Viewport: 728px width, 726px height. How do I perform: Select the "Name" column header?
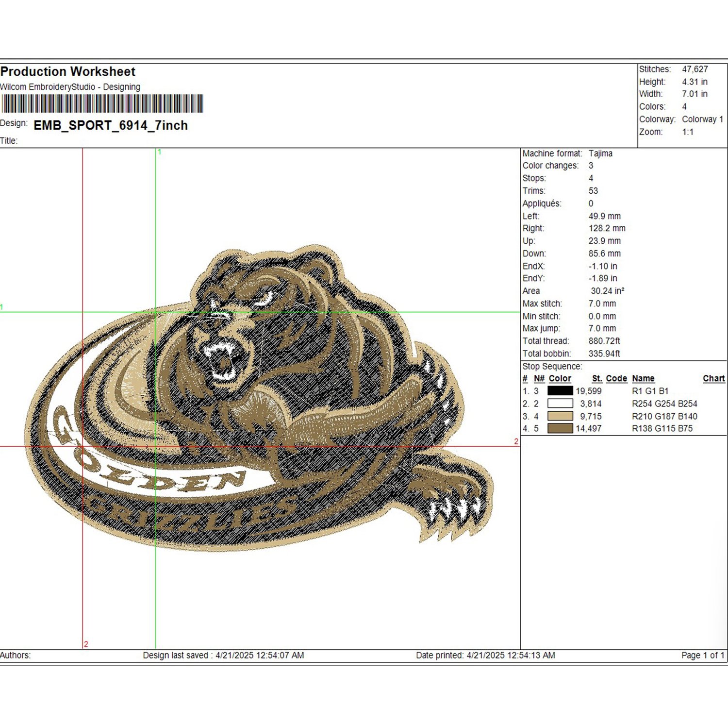pyautogui.click(x=643, y=378)
